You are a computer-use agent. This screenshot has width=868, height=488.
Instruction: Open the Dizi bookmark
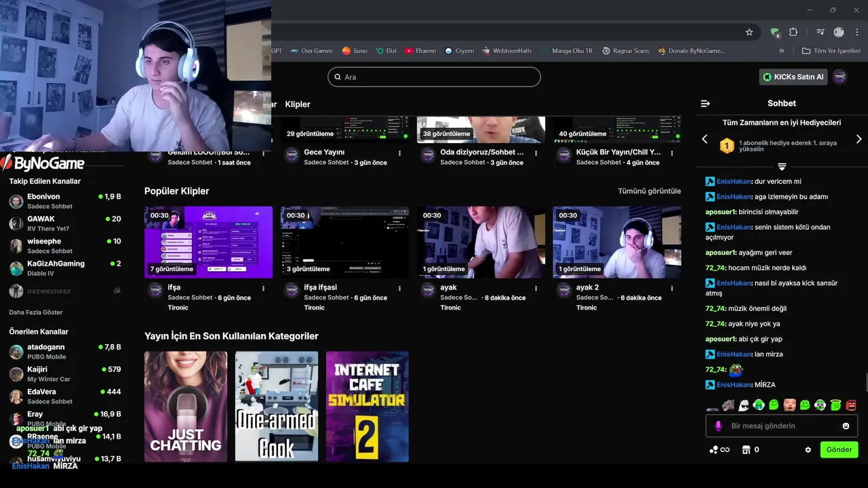click(386, 51)
